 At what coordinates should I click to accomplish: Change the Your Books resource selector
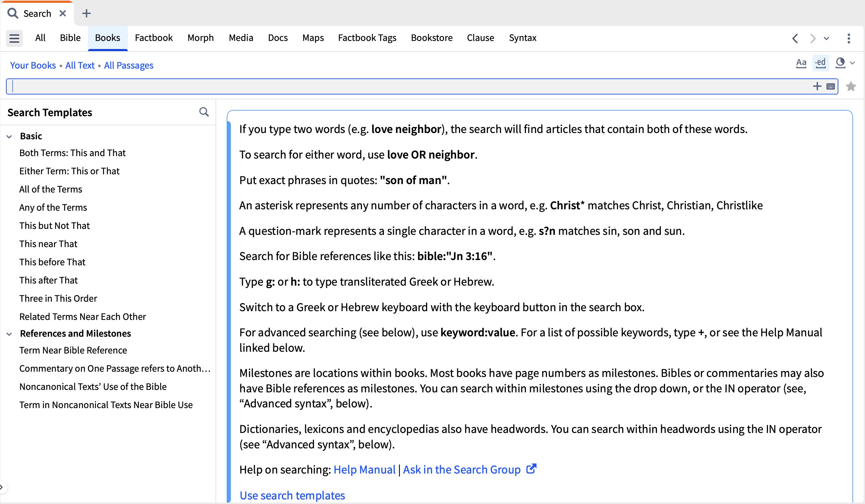[x=33, y=65]
